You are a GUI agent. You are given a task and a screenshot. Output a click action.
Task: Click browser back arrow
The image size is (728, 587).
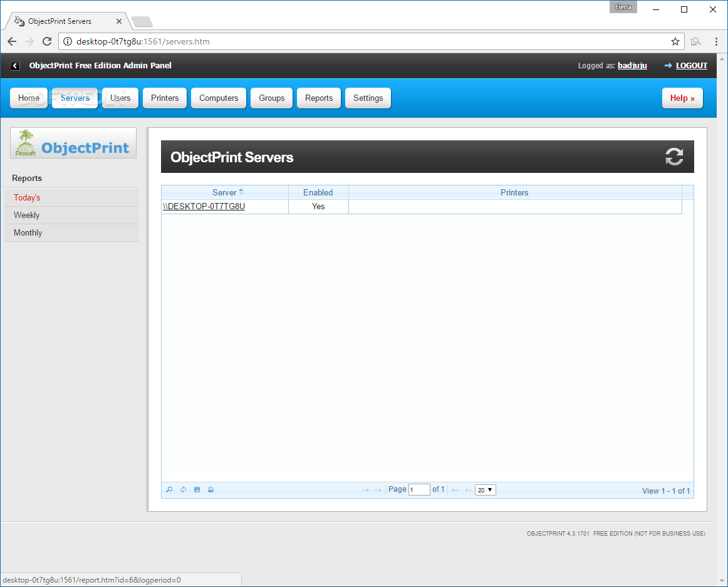[x=12, y=41]
